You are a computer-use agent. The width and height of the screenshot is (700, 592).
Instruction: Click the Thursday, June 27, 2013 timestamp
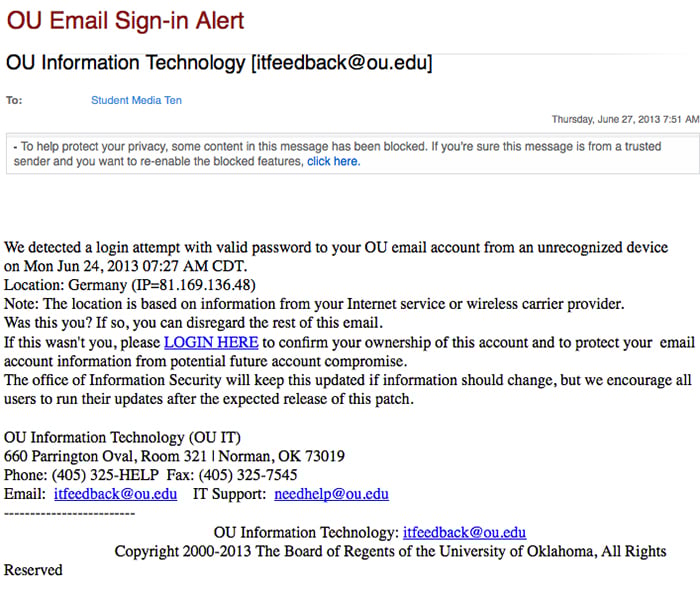(x=625, y=119)
